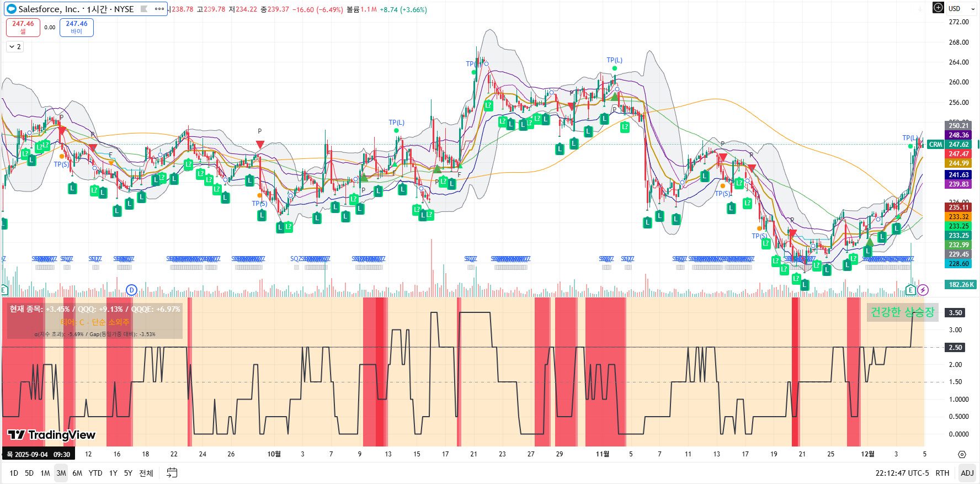
Task: Open timezone menu at 22:12:47 UTC-5
Action: pos(902,473)
